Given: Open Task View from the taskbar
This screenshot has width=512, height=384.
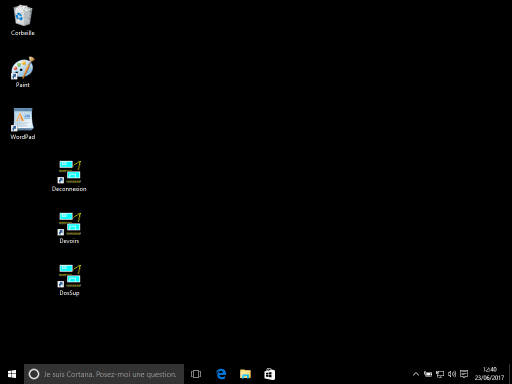Looking at the screenshot, I should pos(196,374).
